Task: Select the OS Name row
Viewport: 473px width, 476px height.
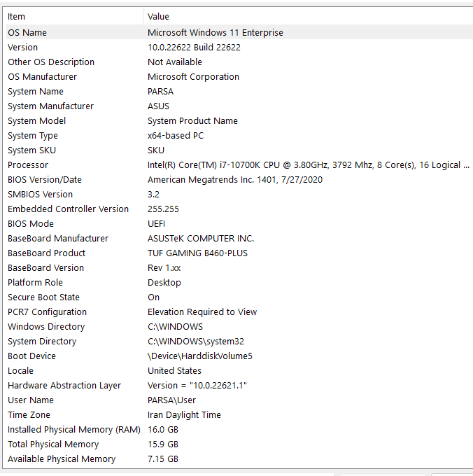Action: click(x=239, y=32)
